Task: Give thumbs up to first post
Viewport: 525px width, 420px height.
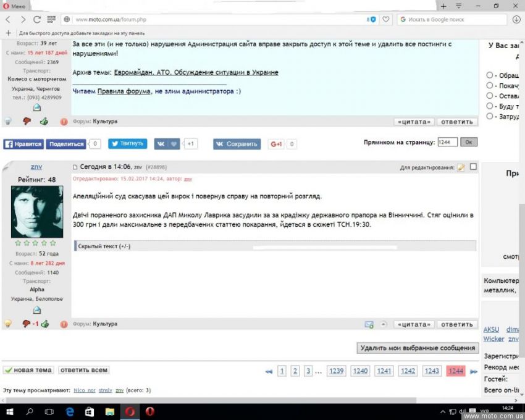Action: 44,121
